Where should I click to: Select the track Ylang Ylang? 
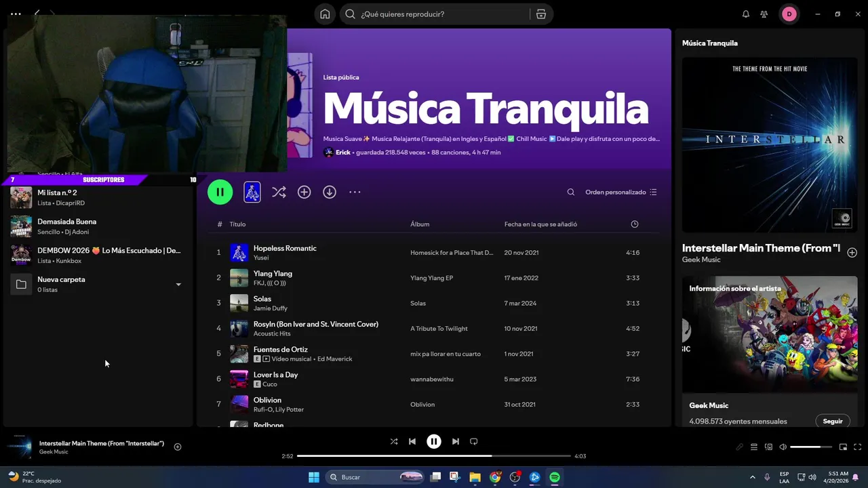click(x=273, y=273)
